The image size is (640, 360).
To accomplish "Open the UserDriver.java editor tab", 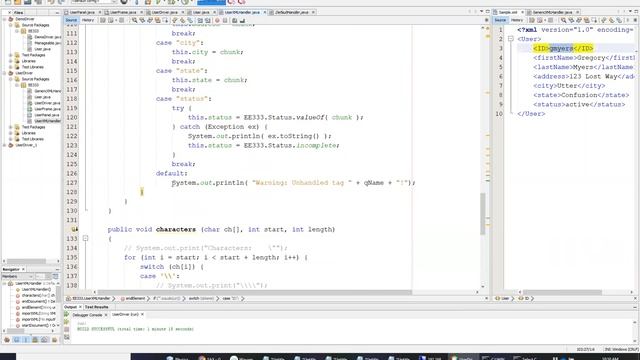I will (x=165, y=12).
